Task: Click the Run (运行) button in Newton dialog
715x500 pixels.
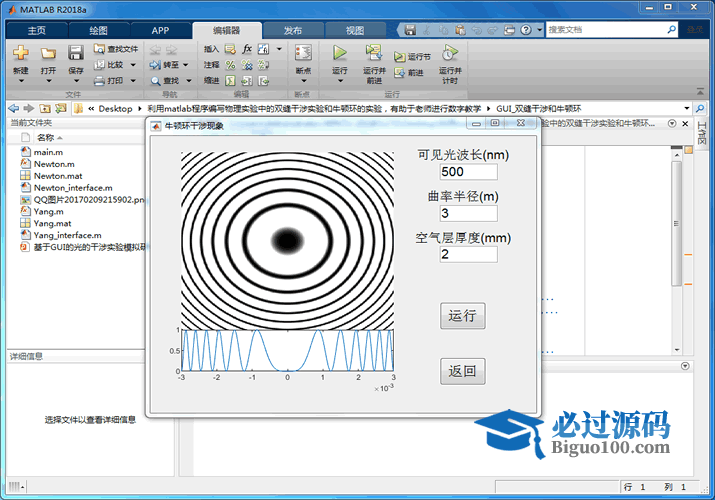Action: tap(462, 315)
